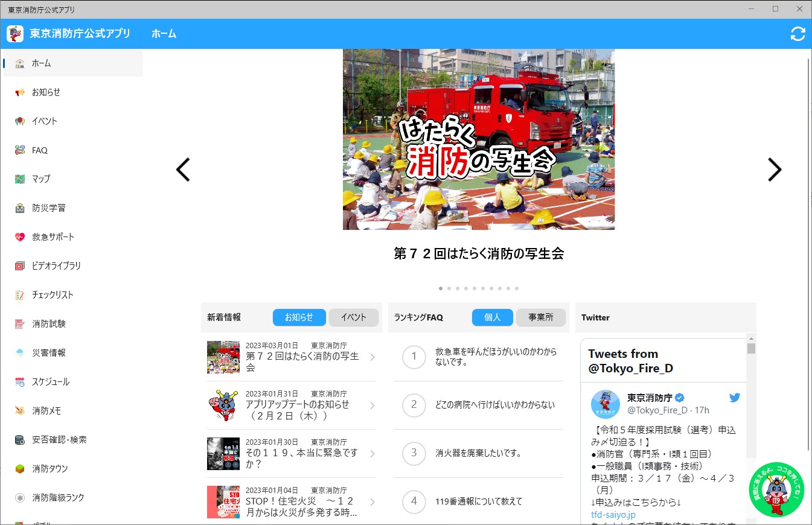Screen dimensions: 812x525
Task: Click the ホーム title in the header bar
Action: (164, 34)
